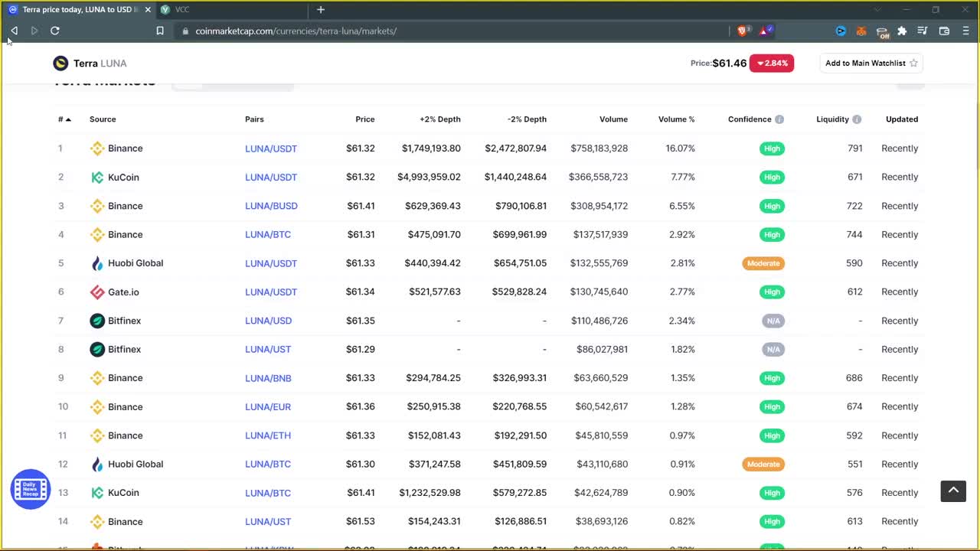
Task: Sort by the Updated column header
Action: pos(902,119)
